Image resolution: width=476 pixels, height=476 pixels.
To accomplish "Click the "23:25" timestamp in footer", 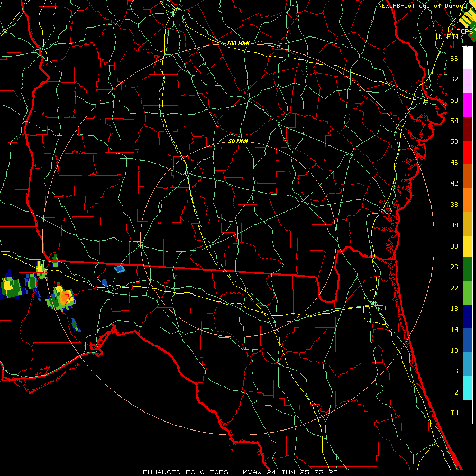I will [326, 472].
